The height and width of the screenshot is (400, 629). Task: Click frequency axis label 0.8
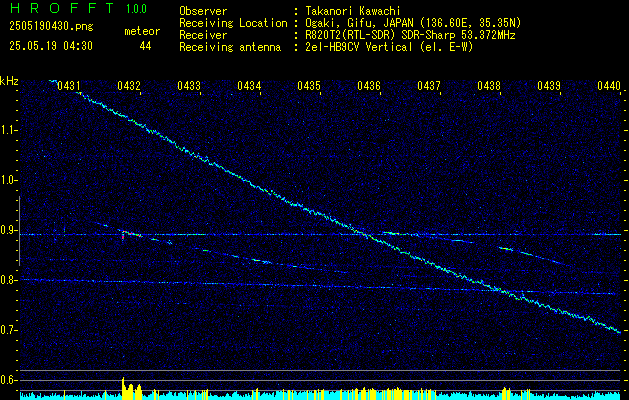(x=8, y=280)
